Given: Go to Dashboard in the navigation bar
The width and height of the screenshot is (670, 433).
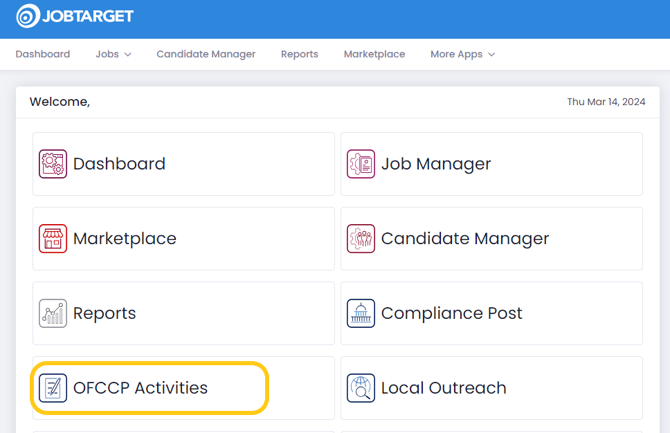Looking at the screenshot, I should 43,54.
